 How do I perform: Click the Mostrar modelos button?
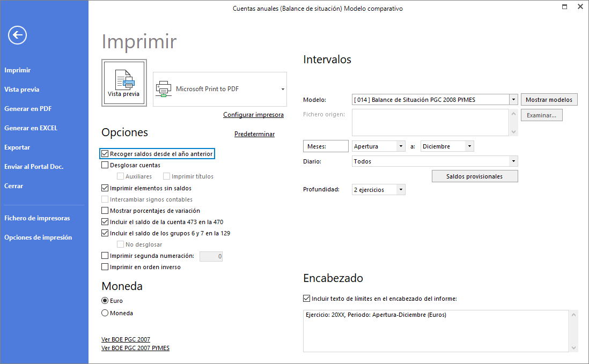coord(549,100)
